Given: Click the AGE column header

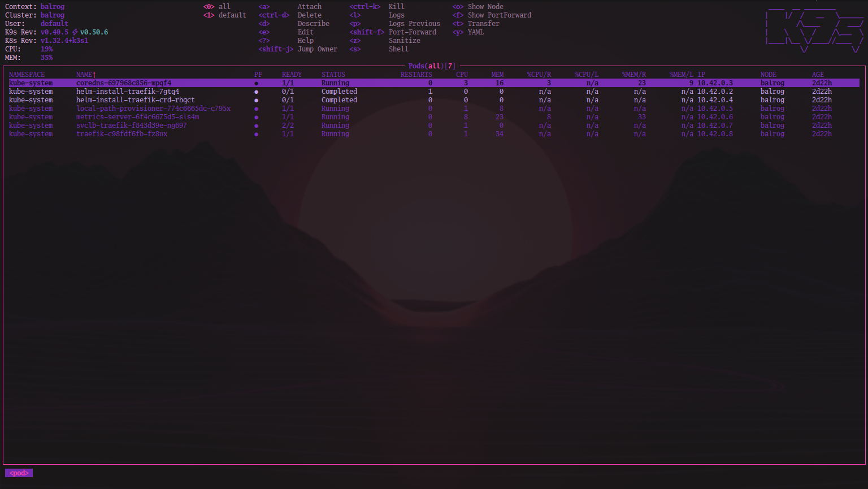Looking at the screenshot, I should click(818, 75).
